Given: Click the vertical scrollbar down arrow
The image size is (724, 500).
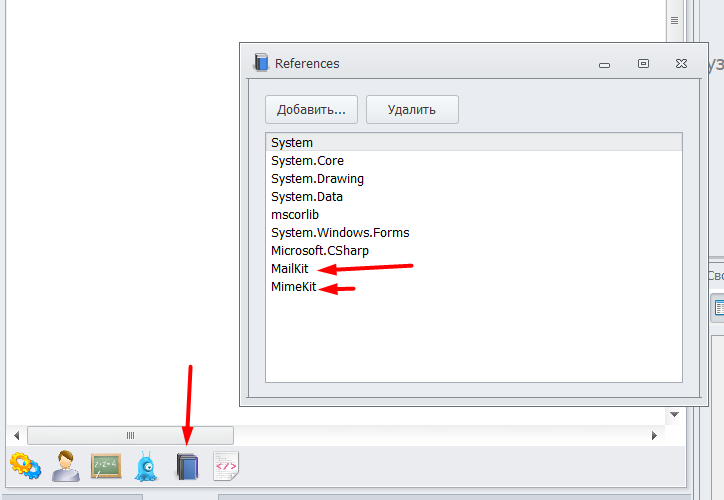Looking at the screenshot, I should point(674,414).
